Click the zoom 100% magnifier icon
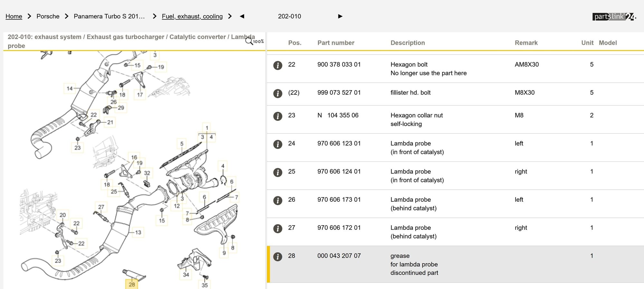The height and width of the screenshot is (289, 644). pyautogui.click(x=249, y=41)
